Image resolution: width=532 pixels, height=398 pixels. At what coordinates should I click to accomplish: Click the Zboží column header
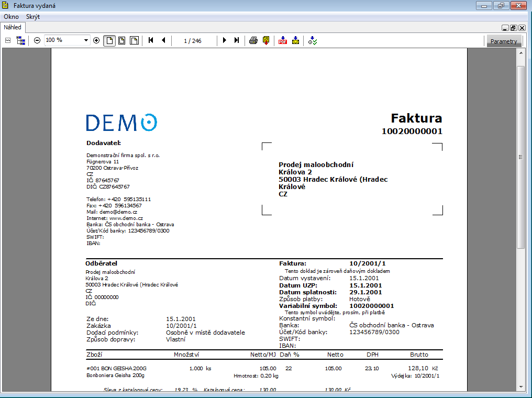click(94, 355)
